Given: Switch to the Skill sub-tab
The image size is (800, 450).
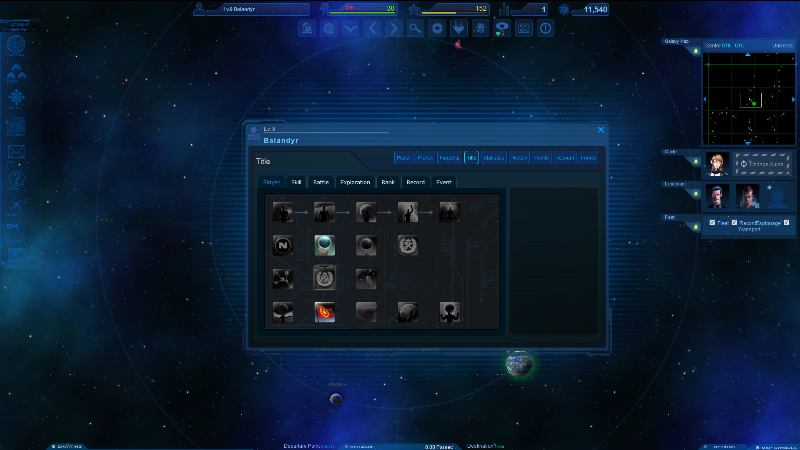Looking at the screenshot, I should click(x=296, y=182).
